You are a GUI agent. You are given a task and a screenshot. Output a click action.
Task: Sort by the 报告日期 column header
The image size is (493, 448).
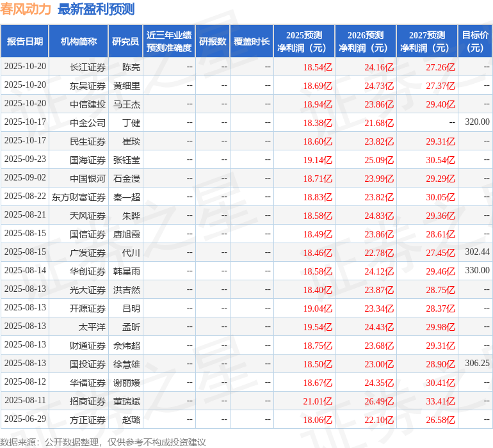point(25,42)
